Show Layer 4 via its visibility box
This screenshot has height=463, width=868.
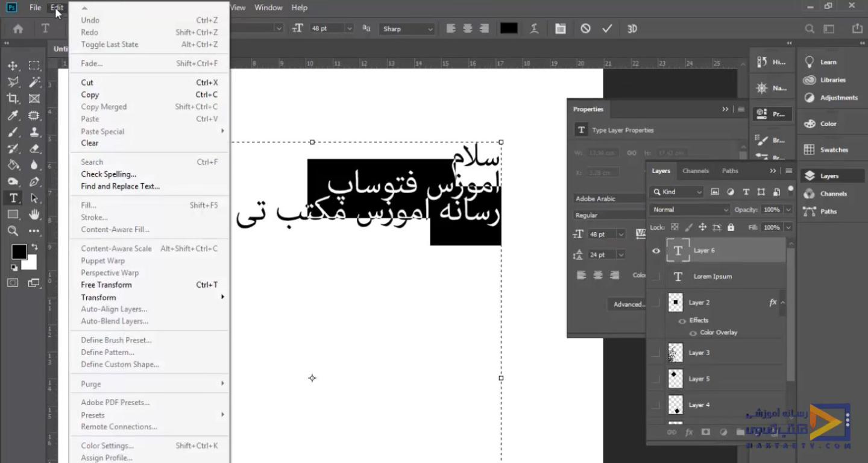point(656,405)
